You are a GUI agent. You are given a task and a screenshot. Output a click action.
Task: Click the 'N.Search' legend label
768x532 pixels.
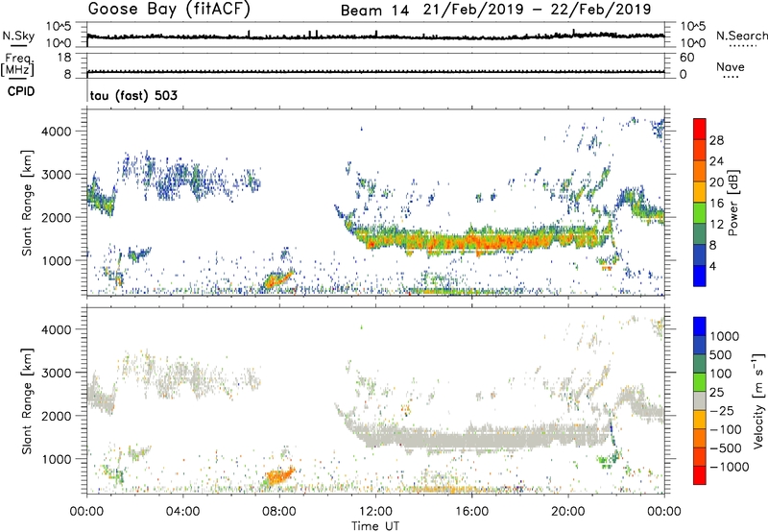(x=741, y=36)
